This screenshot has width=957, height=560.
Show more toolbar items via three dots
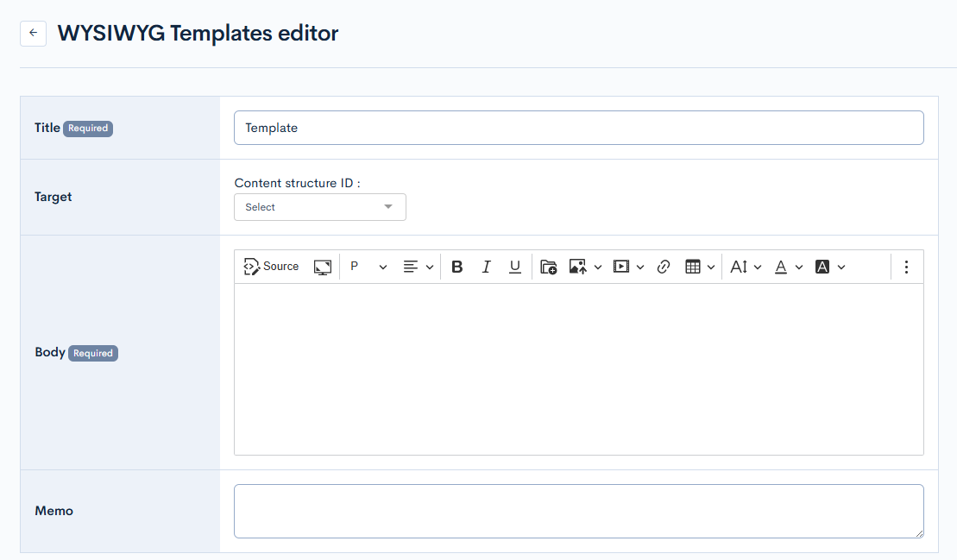(x=906, y=267)
